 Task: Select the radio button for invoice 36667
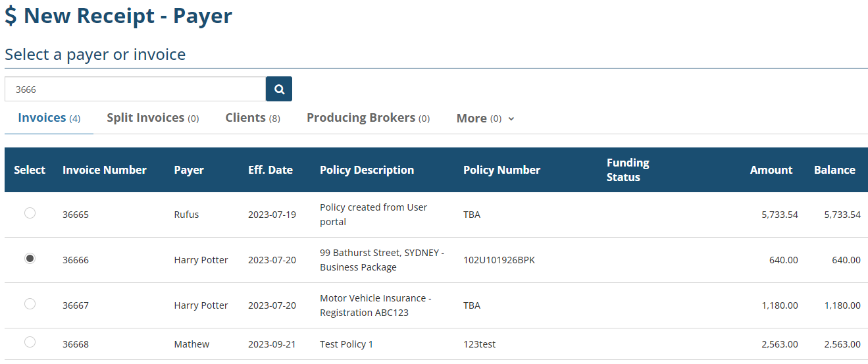click(30, 304)
